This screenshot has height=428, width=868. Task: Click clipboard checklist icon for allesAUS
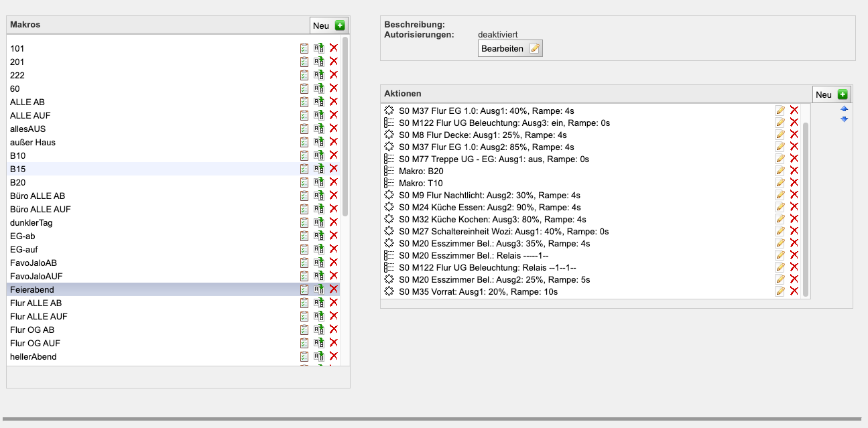(304, 129)
